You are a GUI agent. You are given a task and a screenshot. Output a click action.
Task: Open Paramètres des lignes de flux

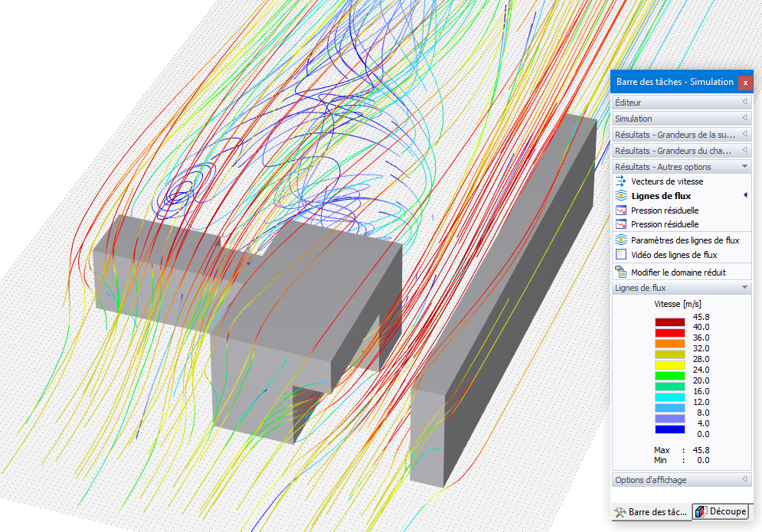coord(685,240)
